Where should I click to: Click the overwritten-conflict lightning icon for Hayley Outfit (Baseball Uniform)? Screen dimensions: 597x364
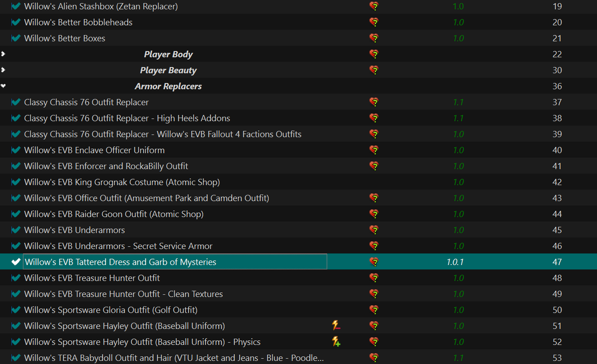[336, 326]
